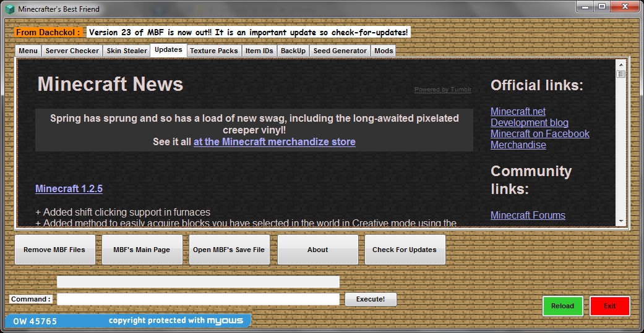Viewport: 644px width, 333px height.
Task: Open the Minecraft.net link
Action: pos(518,112)
